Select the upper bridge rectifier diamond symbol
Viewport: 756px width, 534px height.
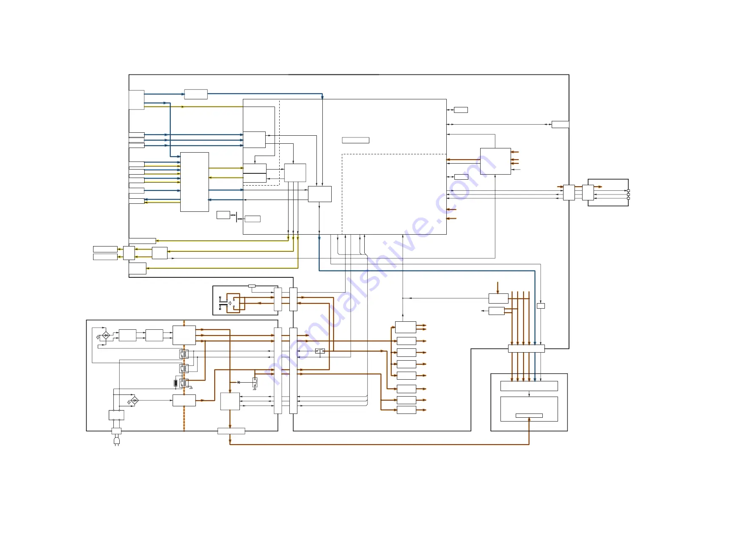tap(106, 335)
